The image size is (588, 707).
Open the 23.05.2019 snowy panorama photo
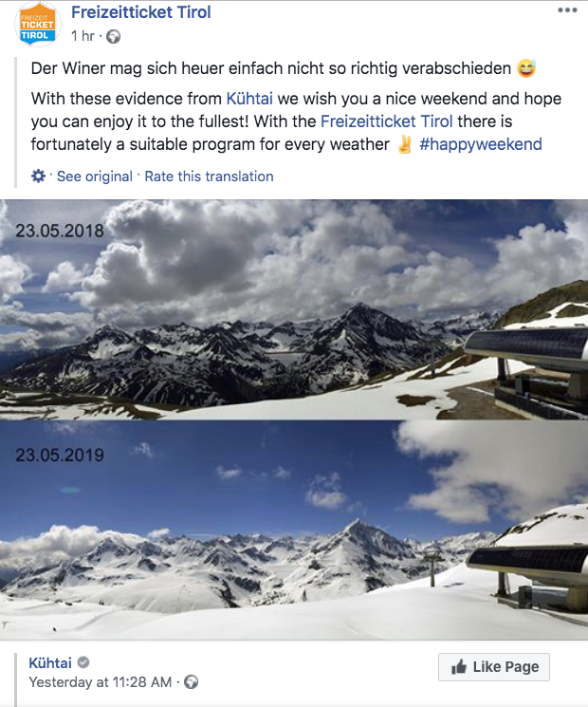[x=294, y=530]
